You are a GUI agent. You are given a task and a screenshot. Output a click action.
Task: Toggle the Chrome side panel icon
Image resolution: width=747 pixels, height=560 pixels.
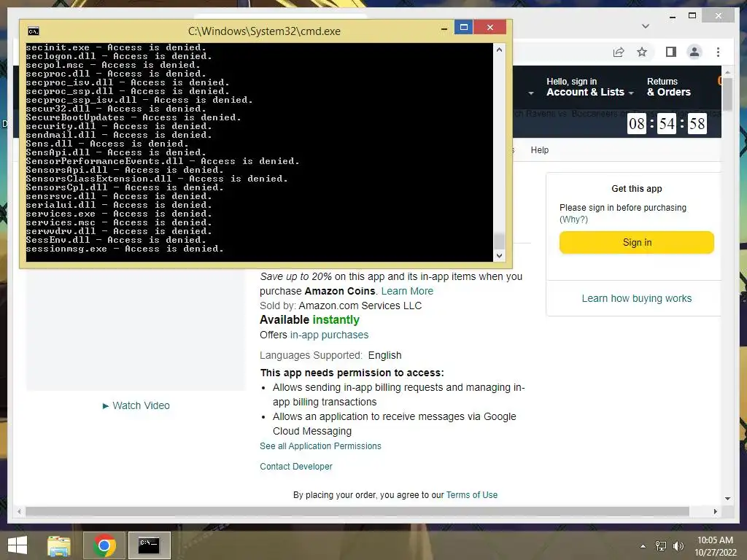coord(671,52)
